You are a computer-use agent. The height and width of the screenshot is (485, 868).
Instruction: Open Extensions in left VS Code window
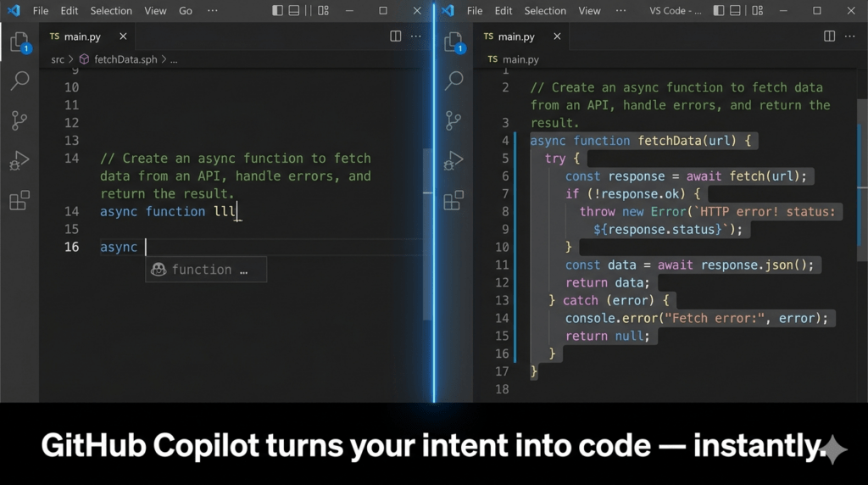point(19,200)
